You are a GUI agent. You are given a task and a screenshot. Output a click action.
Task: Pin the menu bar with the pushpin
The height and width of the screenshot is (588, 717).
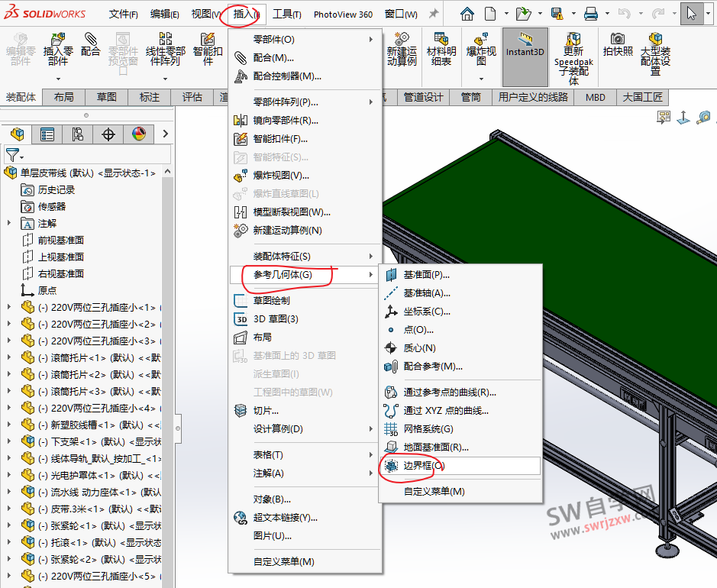click(x=432, y=12)
